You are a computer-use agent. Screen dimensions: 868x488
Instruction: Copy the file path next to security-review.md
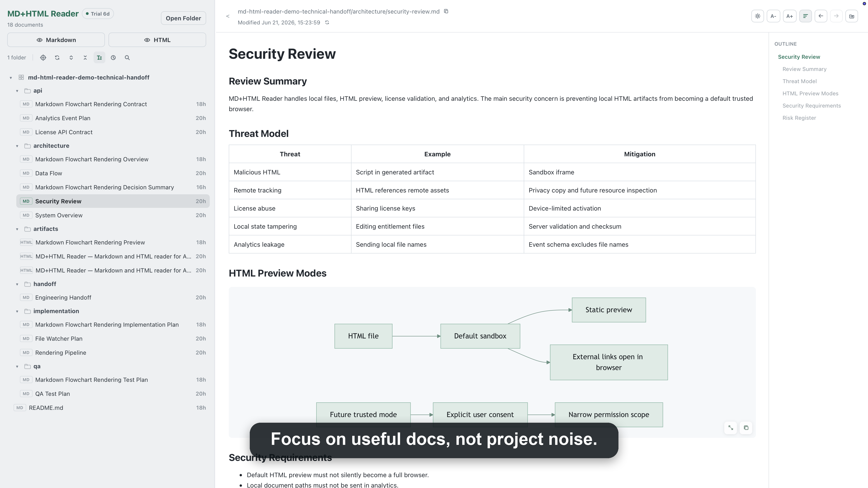click(446, 12)
